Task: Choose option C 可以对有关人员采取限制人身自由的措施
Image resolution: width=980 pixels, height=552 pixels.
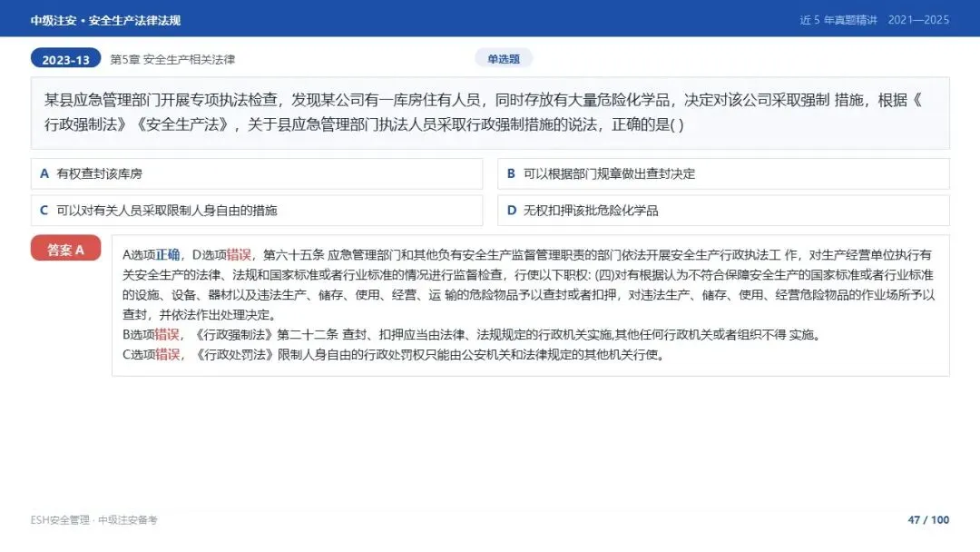Action: 257,211
